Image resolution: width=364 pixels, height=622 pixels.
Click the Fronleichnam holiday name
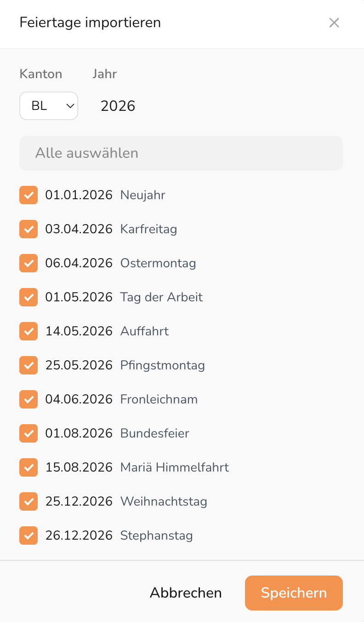[x=159, y=399]
